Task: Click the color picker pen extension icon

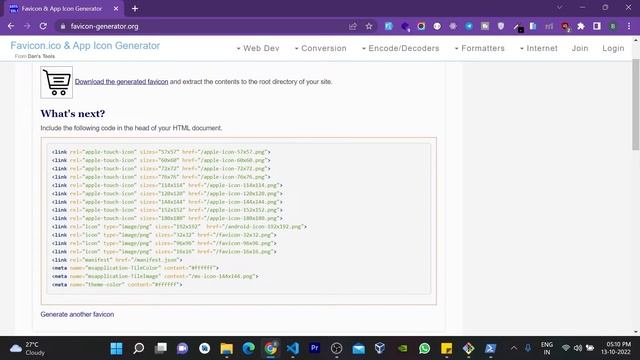Action: pyautogui.click(x=517, y=27)
